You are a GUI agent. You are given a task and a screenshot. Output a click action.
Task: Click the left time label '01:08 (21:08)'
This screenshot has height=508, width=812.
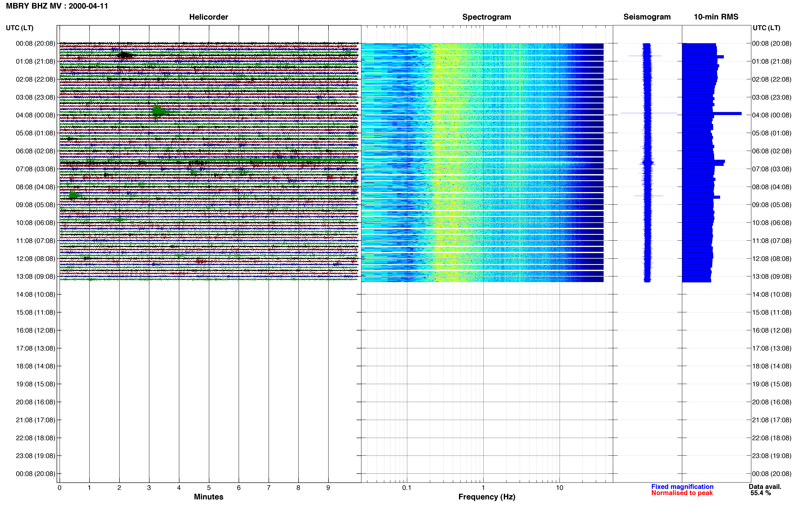coord(36,61)
